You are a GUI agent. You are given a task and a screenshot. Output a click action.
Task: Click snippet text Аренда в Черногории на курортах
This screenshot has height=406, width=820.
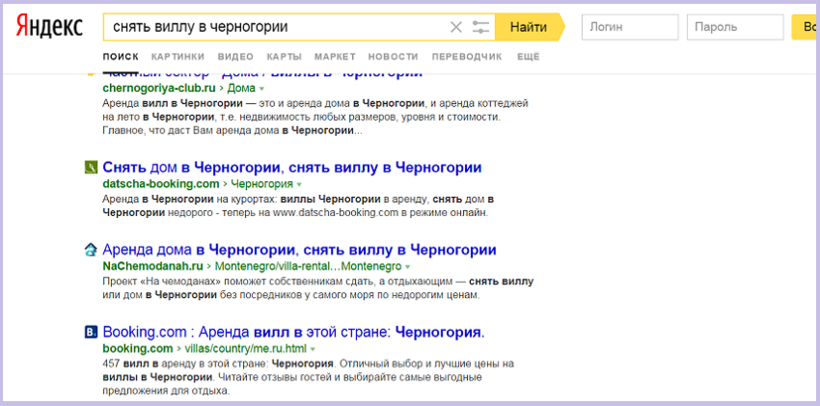click(299, 206)
